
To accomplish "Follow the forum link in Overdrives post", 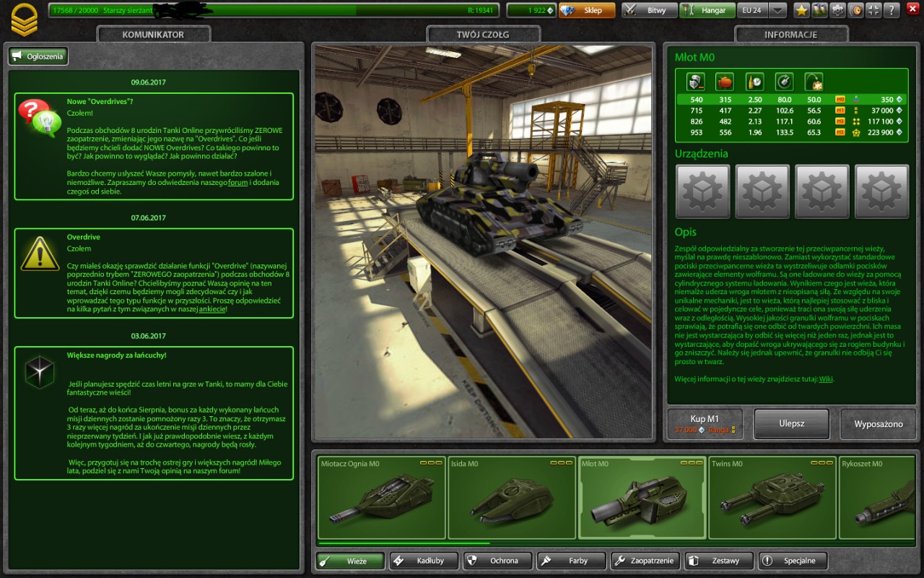I will (x=238, y=183).
